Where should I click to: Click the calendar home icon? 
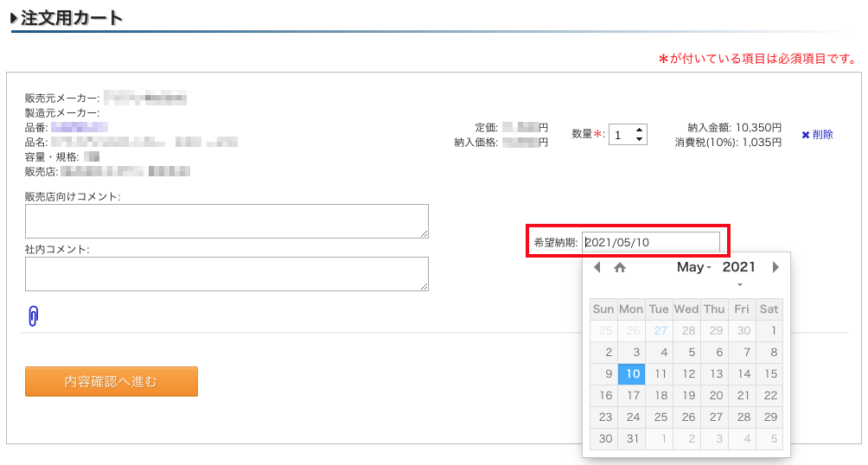[x=620, y=267]
